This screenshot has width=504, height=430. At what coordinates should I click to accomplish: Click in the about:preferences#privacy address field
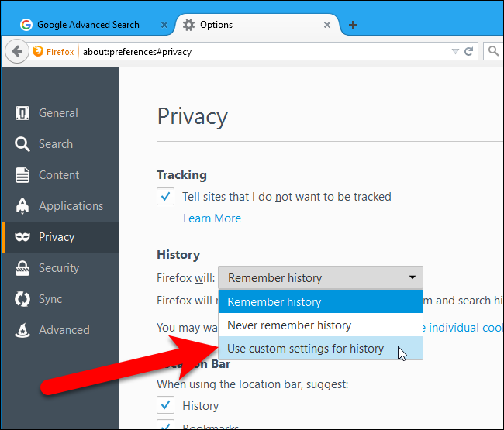(264, 51)
